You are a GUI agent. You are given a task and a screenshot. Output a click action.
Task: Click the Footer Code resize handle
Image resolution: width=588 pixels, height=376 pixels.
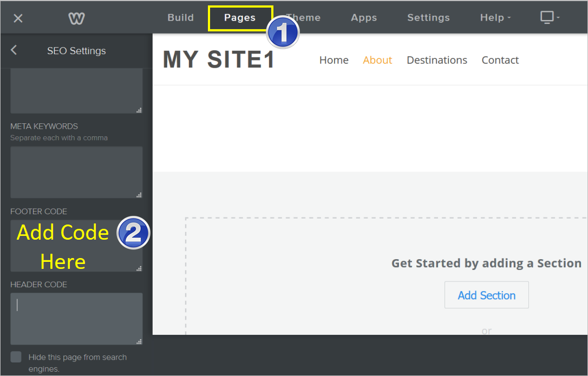coord(139,268)
